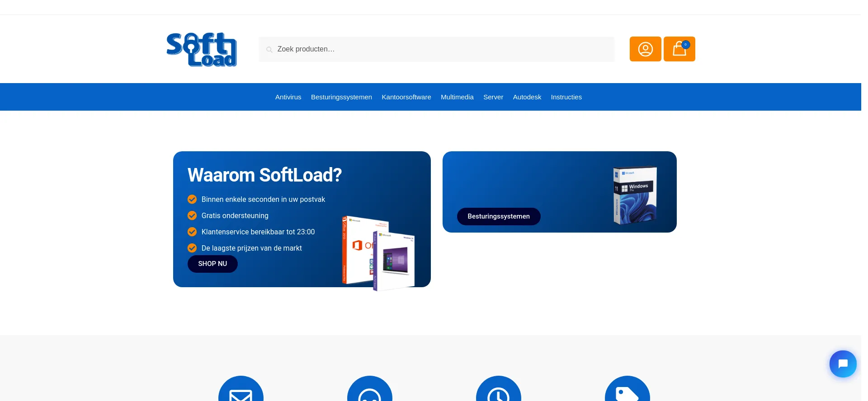Click the Besturingssystemen banner button
This screenshot has height=401, width=868.
pyautogui.click(x=499, y=216)
